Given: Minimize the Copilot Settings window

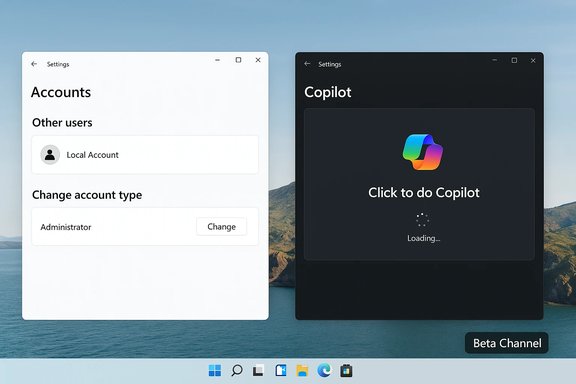Looking at the screenshot, I should (x=495, y=60).
